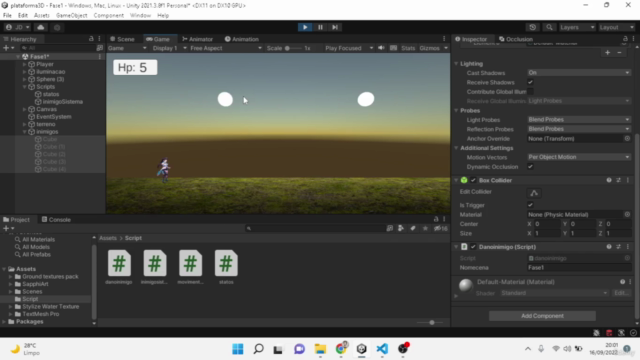Pick Anchor Override object selector icon

627,138
